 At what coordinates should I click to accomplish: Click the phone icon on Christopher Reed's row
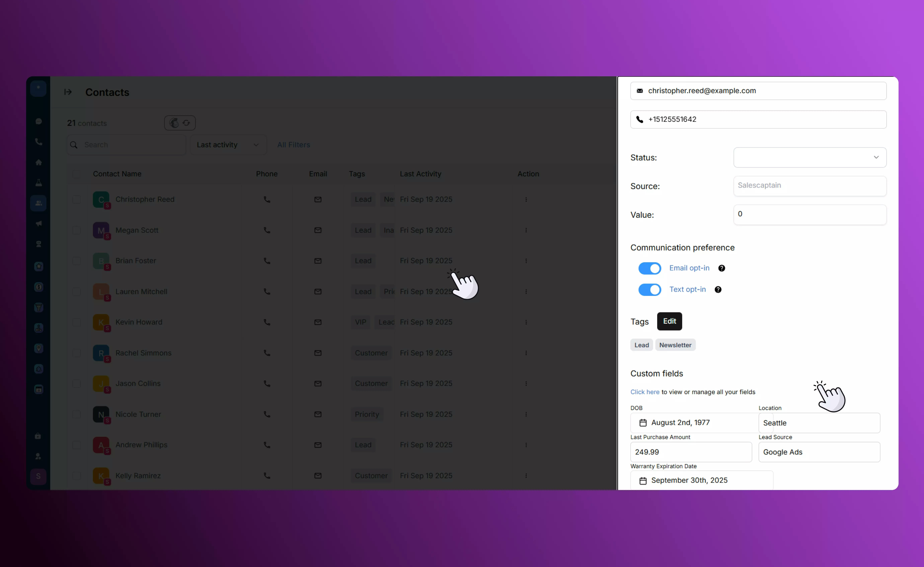267,199
